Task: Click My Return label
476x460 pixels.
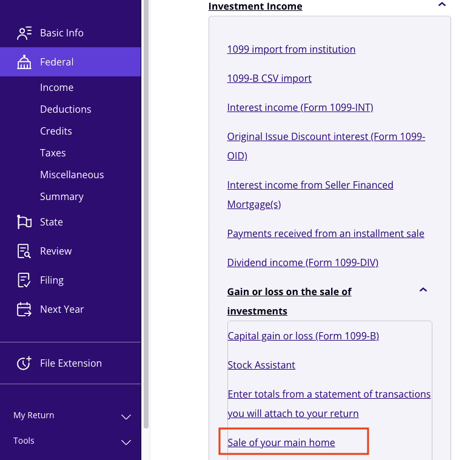Action: click(34, 415)
